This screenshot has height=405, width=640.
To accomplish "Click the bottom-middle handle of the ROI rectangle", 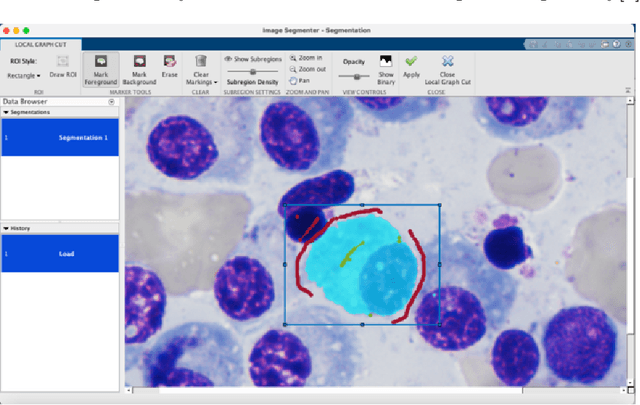I will pos(362,325).
